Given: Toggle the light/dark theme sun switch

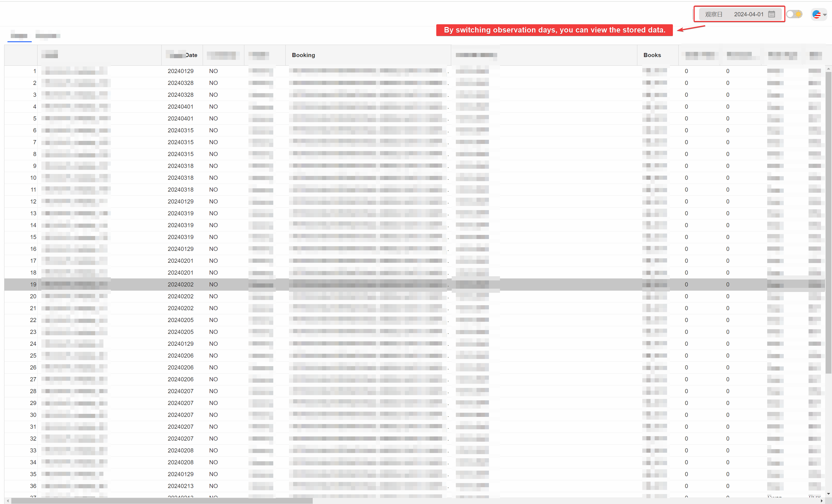Looking at the screenshot, I should pyautogui.click(x=794, y=14).
